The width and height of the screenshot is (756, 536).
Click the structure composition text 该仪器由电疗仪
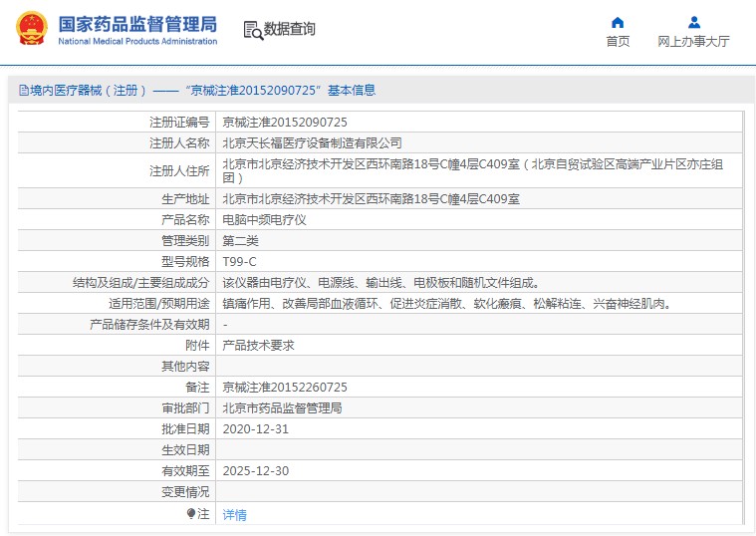click(380, 283)
